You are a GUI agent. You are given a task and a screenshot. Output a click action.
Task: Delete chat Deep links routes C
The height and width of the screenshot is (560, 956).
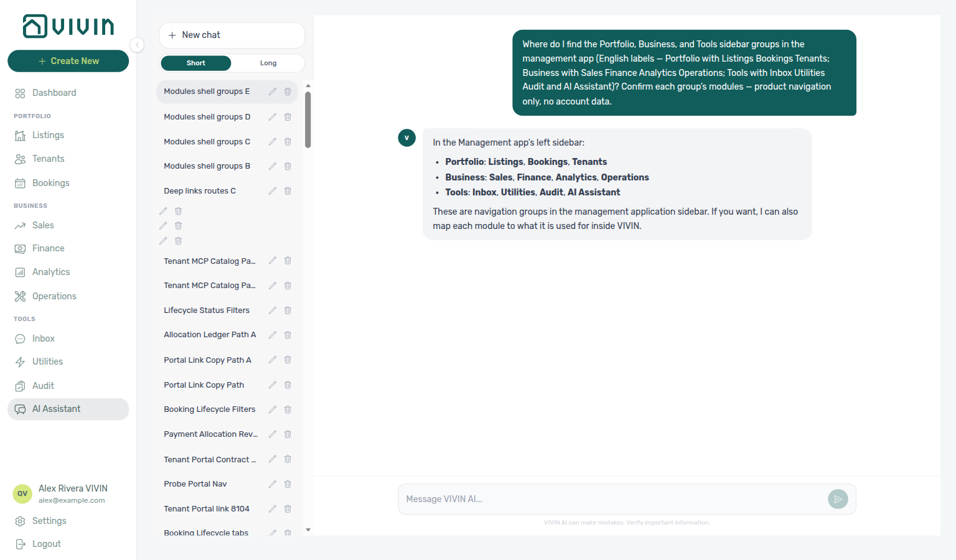coord(288,191)
